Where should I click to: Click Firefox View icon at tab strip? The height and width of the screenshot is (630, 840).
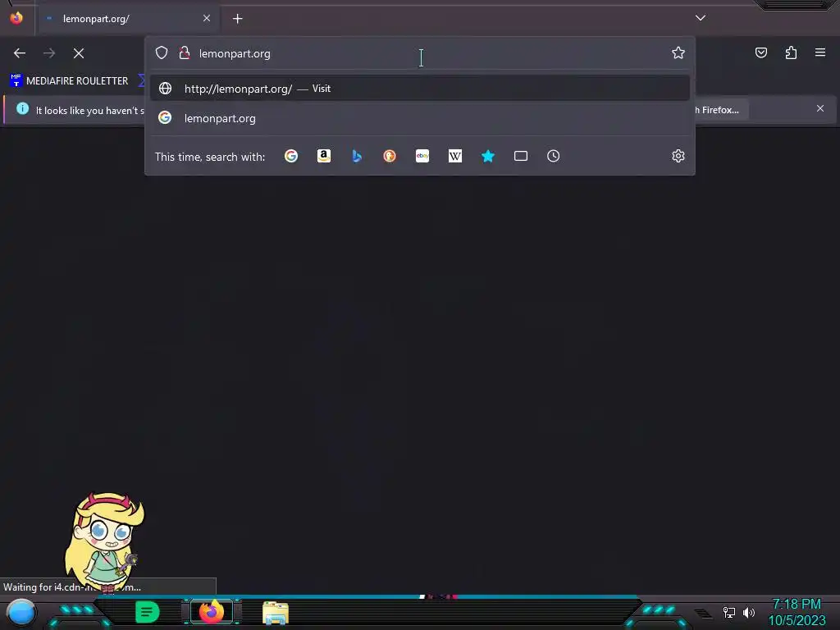pos(16,18)
